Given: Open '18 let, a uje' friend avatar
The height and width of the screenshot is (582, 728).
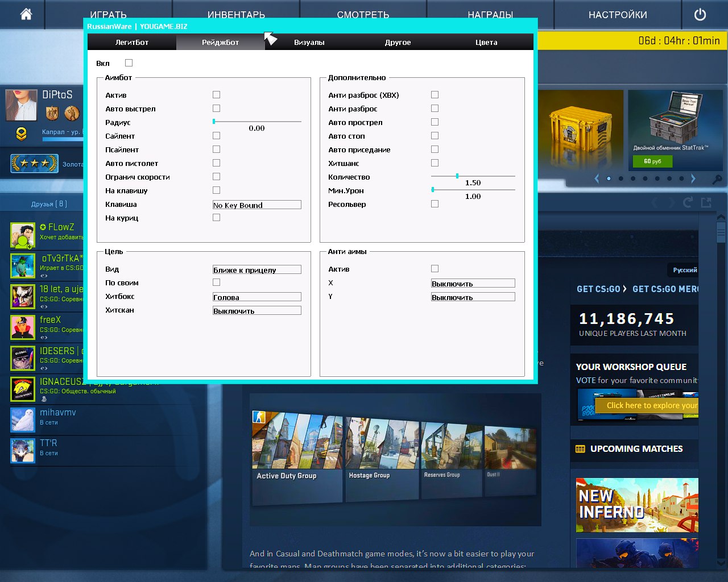Looking at the screenshot, I should 23,297.
